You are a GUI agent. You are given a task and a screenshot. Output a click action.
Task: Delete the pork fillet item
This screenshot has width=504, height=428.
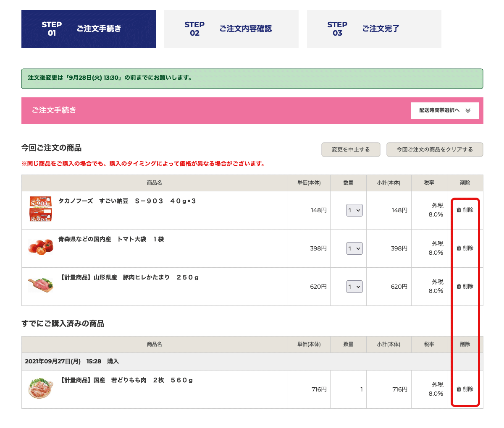465,287
